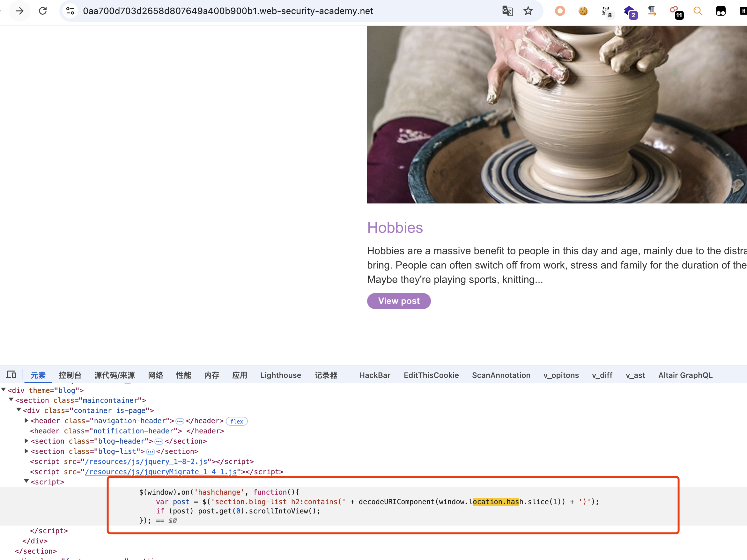Collapse the maincontainer section node
This screenshot has height=560, width=747.
pyautogui.click(x=11, y=400)
